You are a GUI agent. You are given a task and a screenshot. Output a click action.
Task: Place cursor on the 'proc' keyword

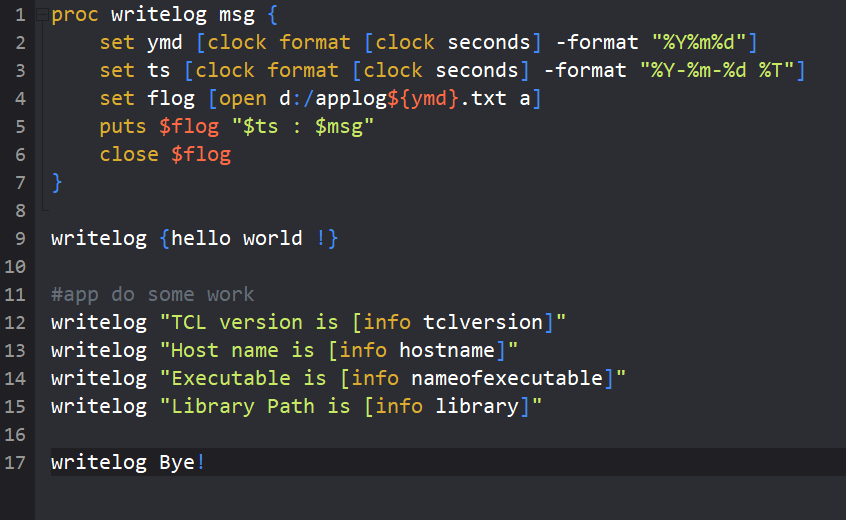tap(75, 16)
